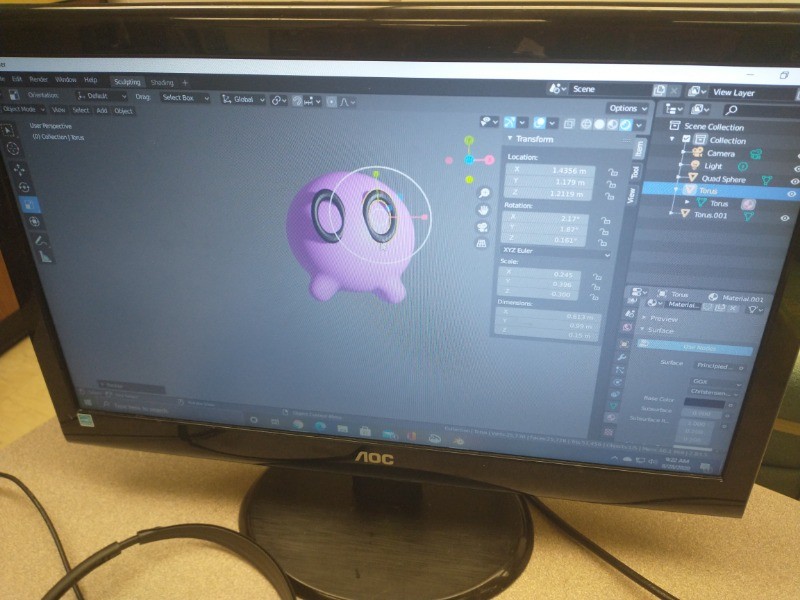This screenshot has height=600, width=800.
Task: Toggle lock on Scale X
Action: [596, 277]
